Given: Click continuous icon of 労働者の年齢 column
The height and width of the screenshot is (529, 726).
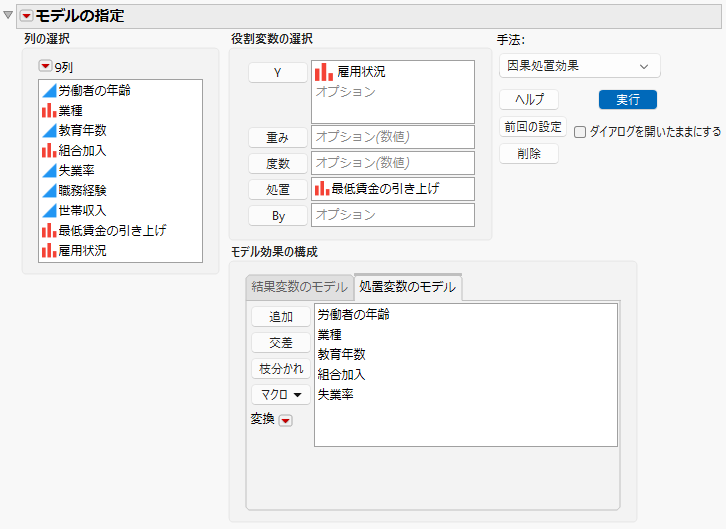Looking at the screenshot, I should pyautogui.click(x=50, y=91).
